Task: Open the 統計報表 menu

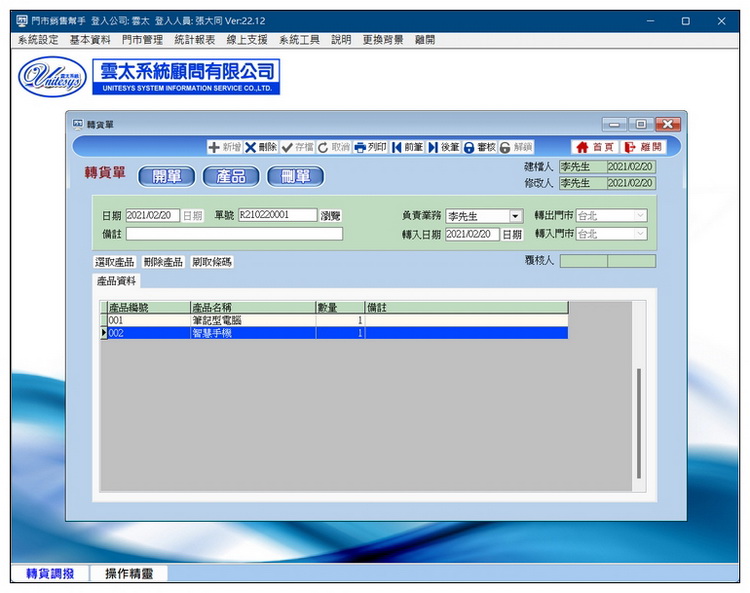Action: (x=194, y=40)
